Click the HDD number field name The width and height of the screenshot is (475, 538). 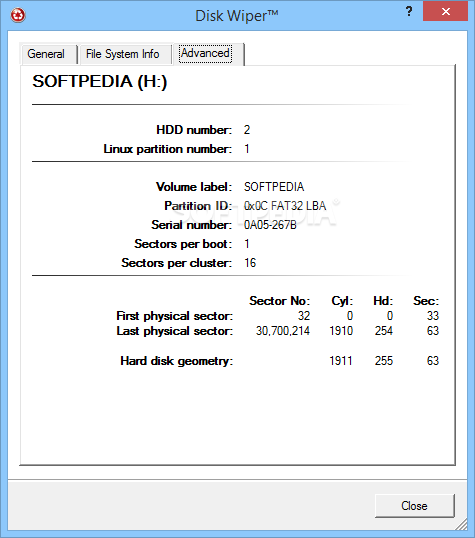click(194, 130)
